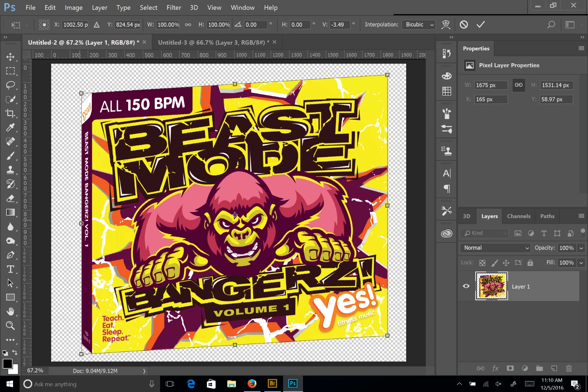
Task: Activate the Crop tool
Action: (10, 114)
